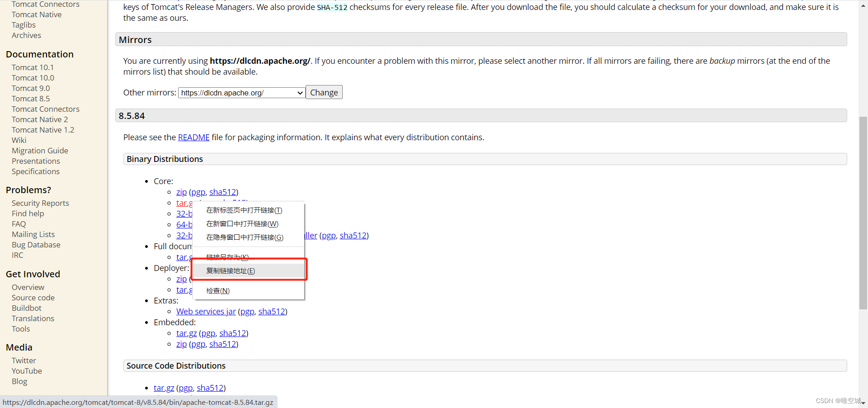This screenshot has width=868, height=408.
Task: Open the 'Other mirrors' dropdown
Action: (241, 93)
